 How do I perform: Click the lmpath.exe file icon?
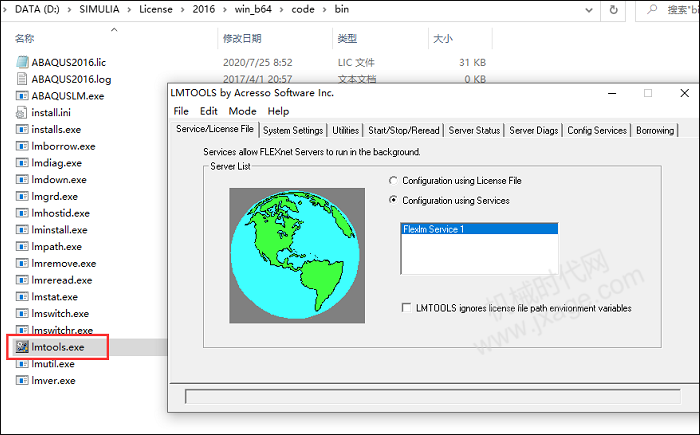coord(22,247)
